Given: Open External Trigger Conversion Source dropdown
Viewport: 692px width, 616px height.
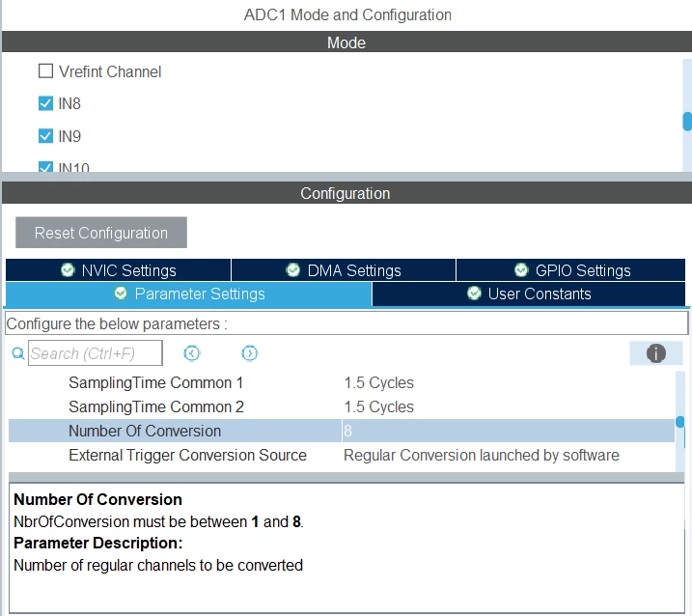Looking at the screenshot, I should (508, 456).
